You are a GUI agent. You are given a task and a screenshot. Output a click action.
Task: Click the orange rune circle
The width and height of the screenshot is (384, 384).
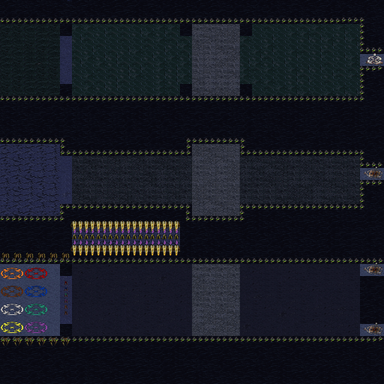(x=12, y=274)
